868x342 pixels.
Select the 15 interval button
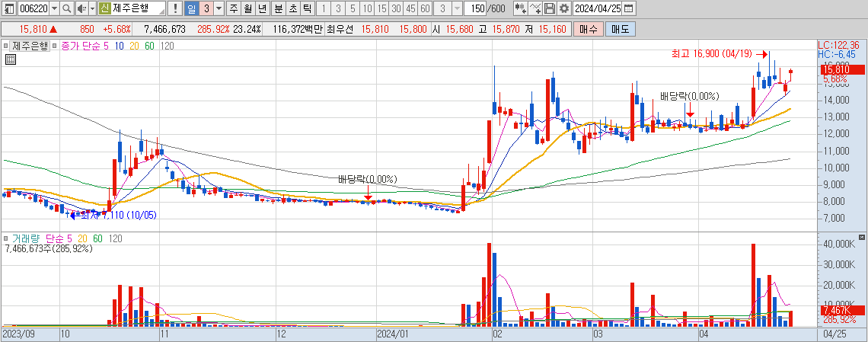click(381, 8)
